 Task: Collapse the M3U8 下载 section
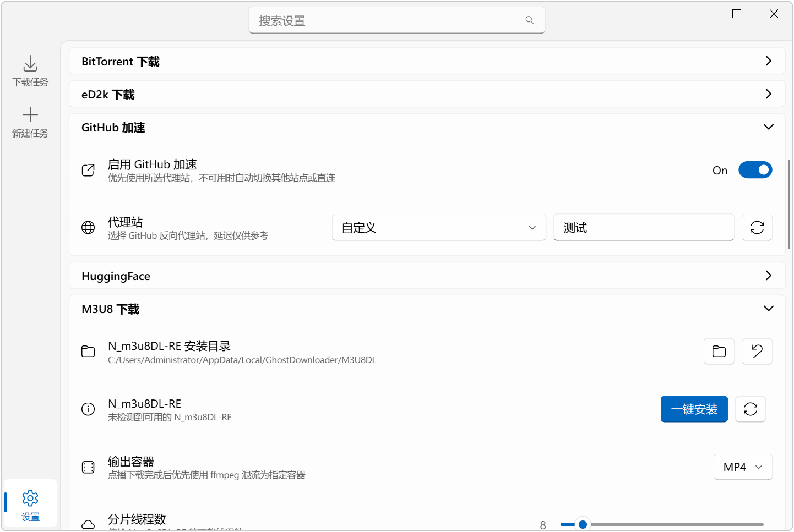pyautogui.click(x=427, y=309)
